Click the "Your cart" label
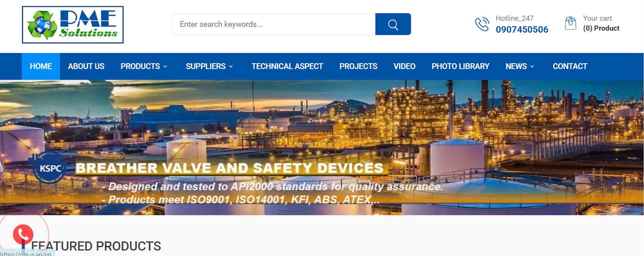Image resolution: width=644 pixels, height=256 pixels. click(597, 18)
